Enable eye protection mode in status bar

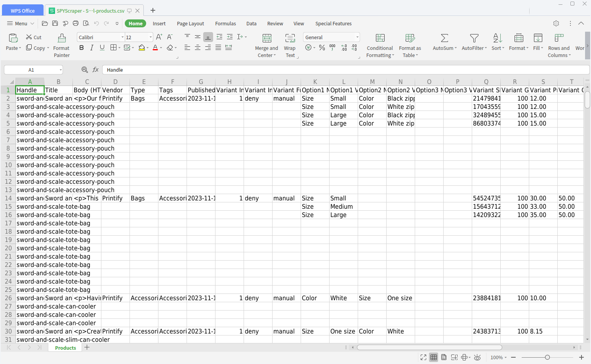pos(477,357)
